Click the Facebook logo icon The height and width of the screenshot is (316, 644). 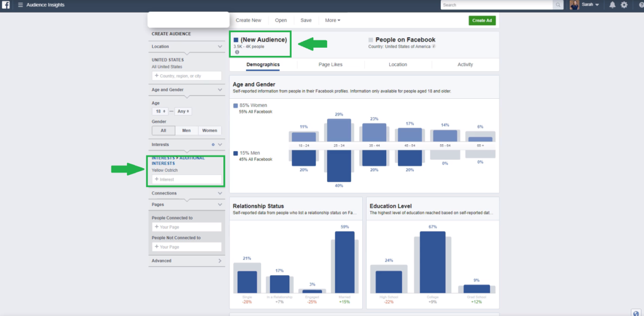click(6, 5)
